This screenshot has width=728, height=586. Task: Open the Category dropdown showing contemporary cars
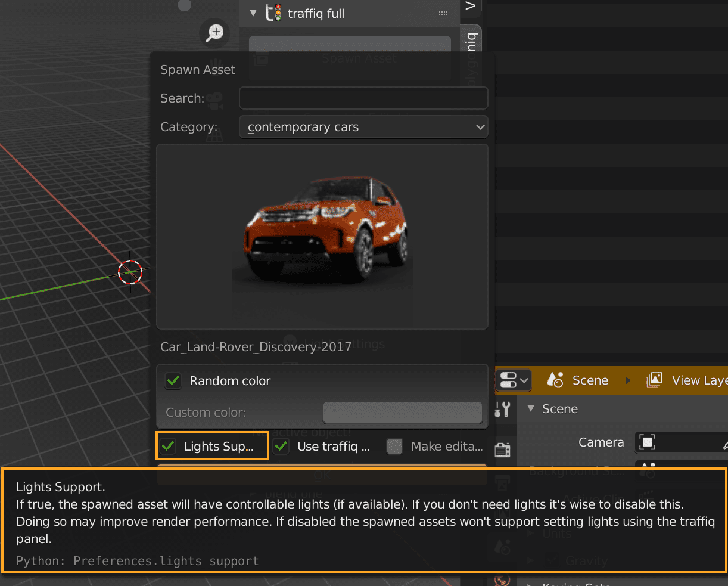coord(363,127)
